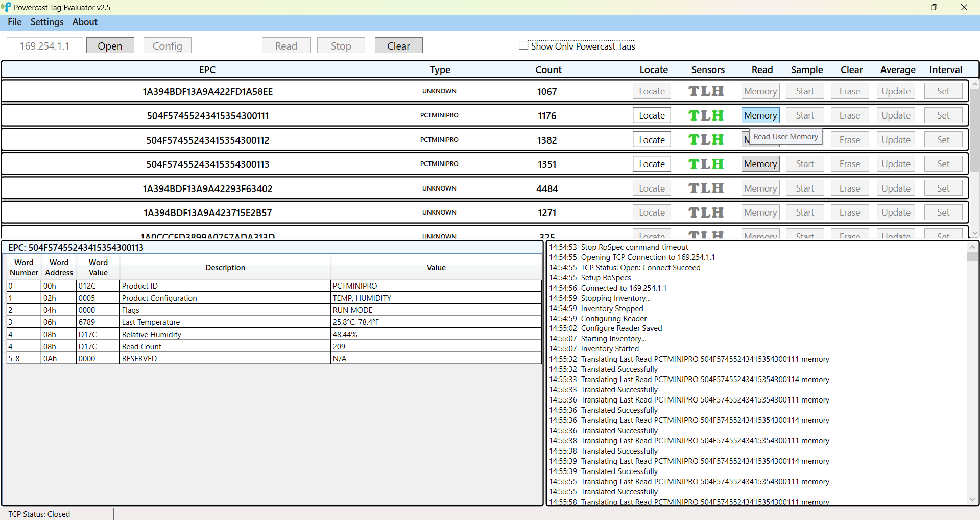Locate tag 504F57455243415354300112

[652, 139]
